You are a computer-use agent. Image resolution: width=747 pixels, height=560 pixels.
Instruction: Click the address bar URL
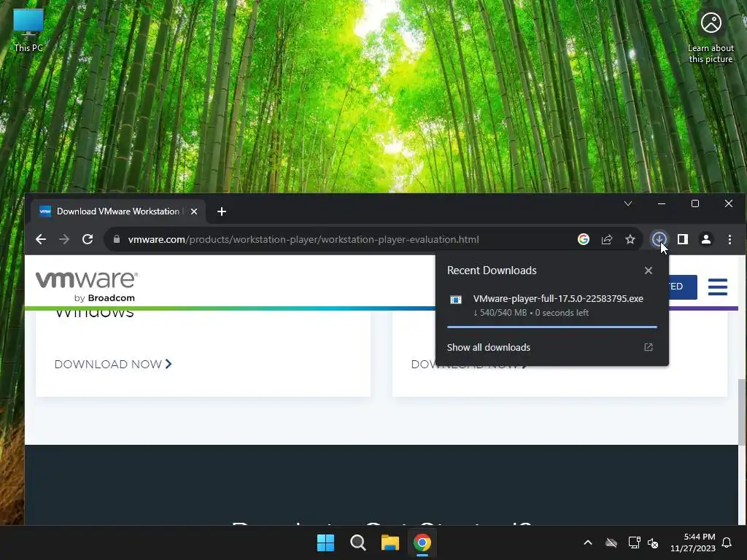coord(303,239)
